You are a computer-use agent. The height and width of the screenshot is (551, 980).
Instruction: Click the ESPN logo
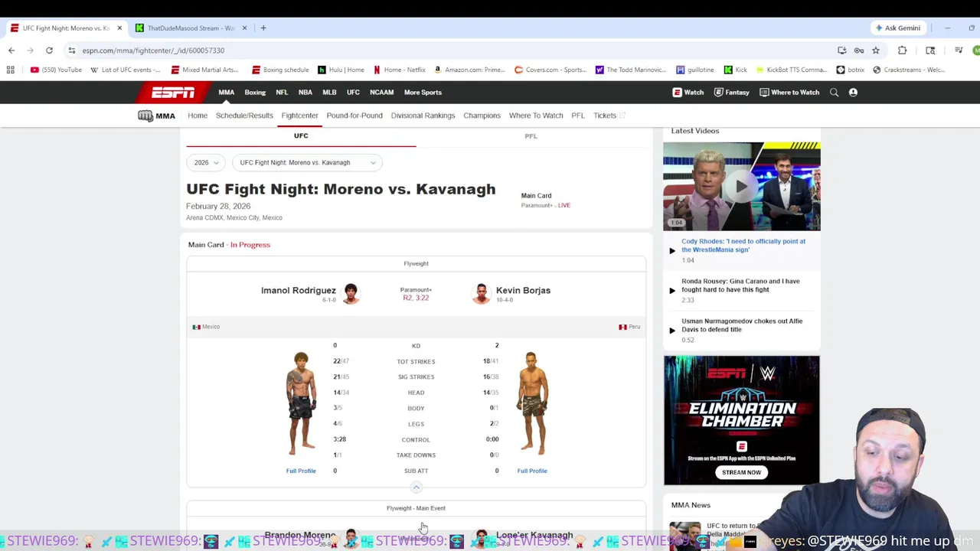(172, 93)
